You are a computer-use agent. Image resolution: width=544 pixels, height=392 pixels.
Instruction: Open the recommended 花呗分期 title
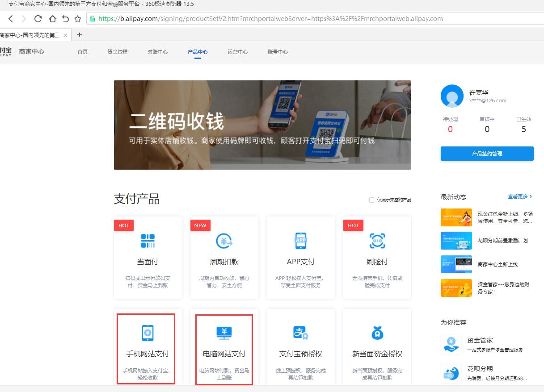[480, 369]
